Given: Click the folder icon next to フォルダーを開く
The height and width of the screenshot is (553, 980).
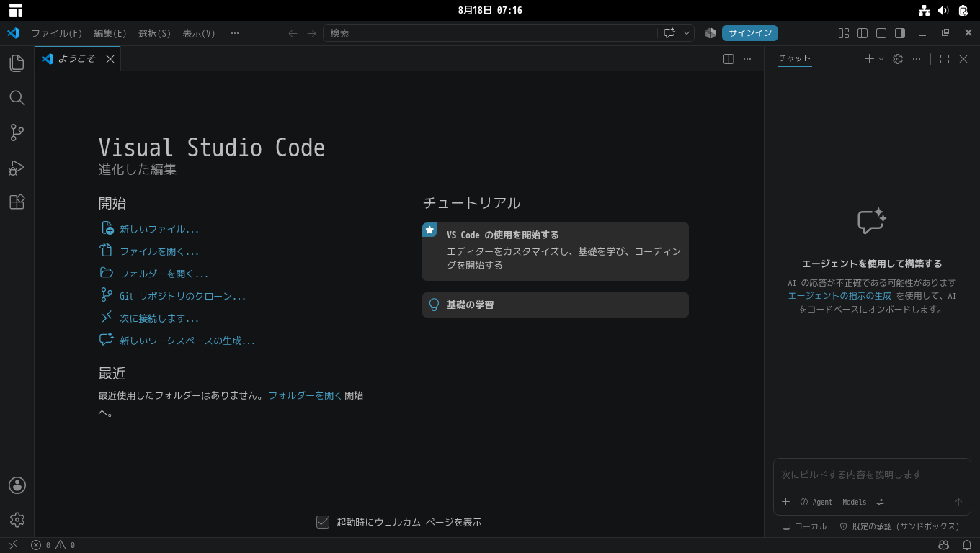Looking at the screenshot, I should pos(107,273).
